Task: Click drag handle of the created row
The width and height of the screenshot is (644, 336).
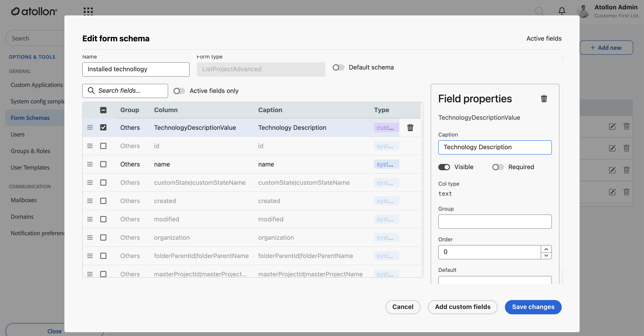Action: click(90, 201)
